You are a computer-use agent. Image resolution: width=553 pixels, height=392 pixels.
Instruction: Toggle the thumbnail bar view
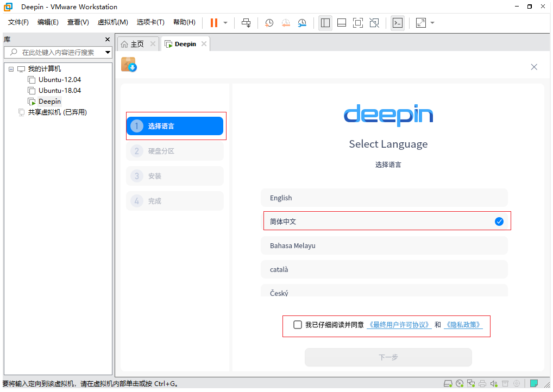click(341, 23)
